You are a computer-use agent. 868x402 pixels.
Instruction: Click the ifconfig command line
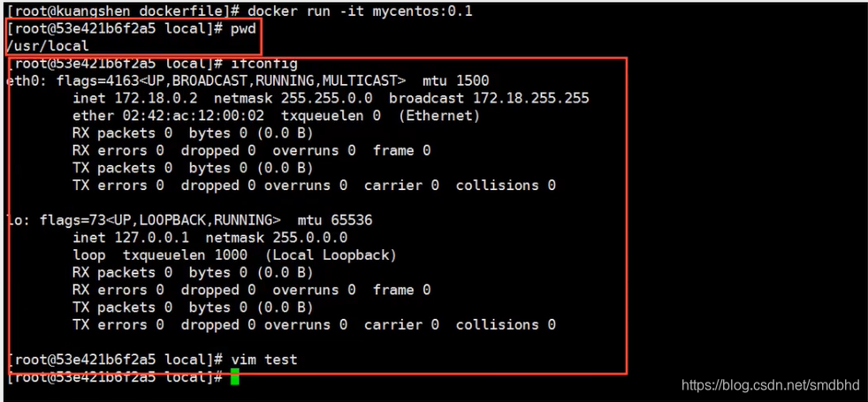153,64
